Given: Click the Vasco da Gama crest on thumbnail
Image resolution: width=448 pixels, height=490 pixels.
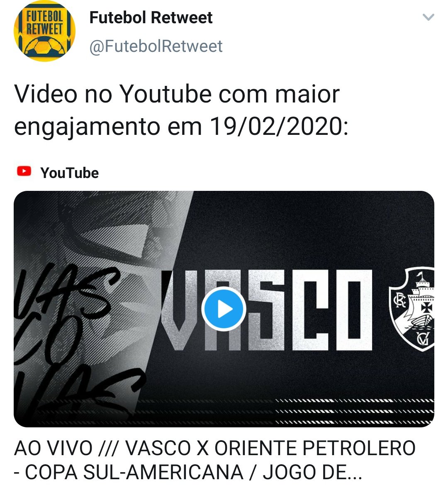Looking at the screenshot, I should 412,309.
